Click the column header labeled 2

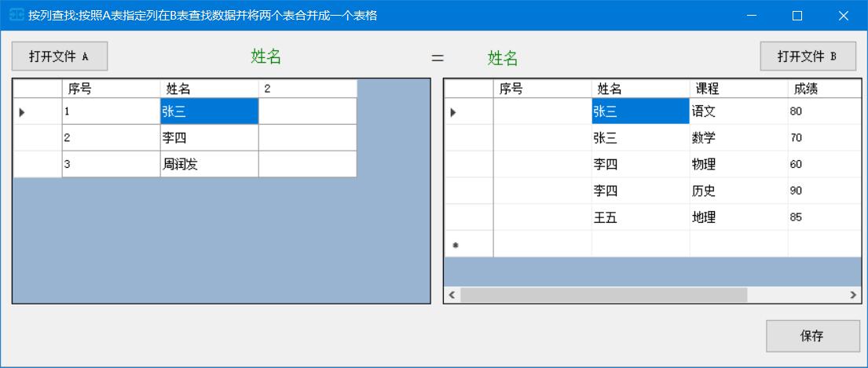tap(307, 89)
